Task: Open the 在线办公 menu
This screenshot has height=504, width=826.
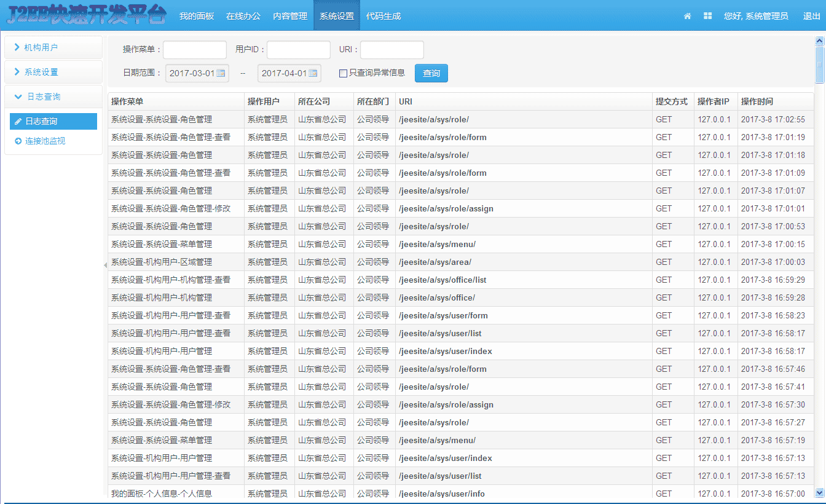Action: [x=243, y=16]
